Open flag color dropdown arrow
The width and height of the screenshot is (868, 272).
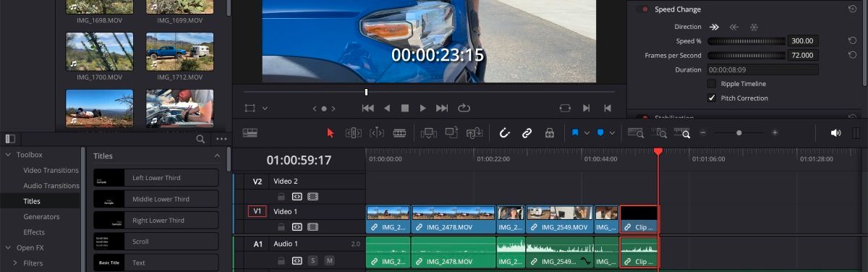coord(587,133)
